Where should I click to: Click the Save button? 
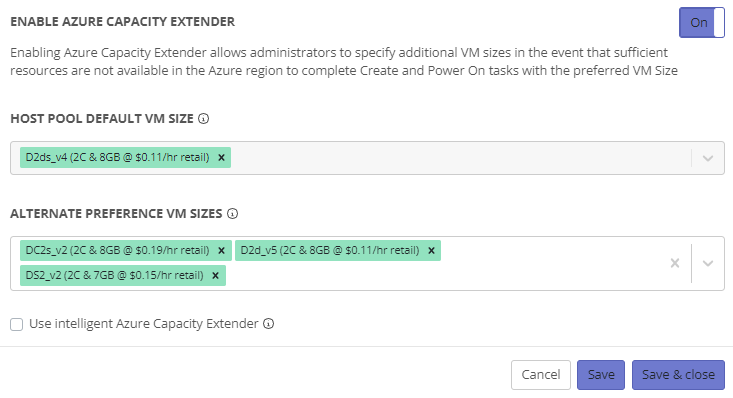pyautogui.click(x=601, y=375)
